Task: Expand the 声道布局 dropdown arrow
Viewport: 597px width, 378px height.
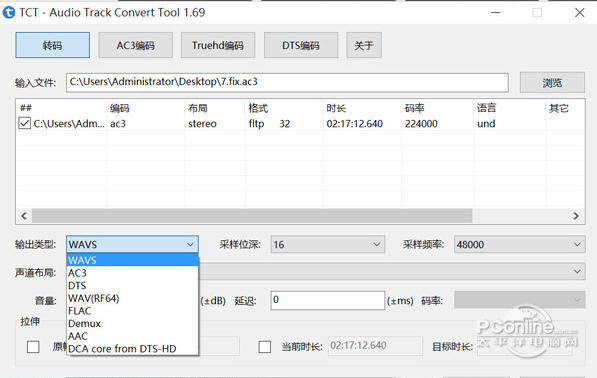Action: [x=577, y=271]
